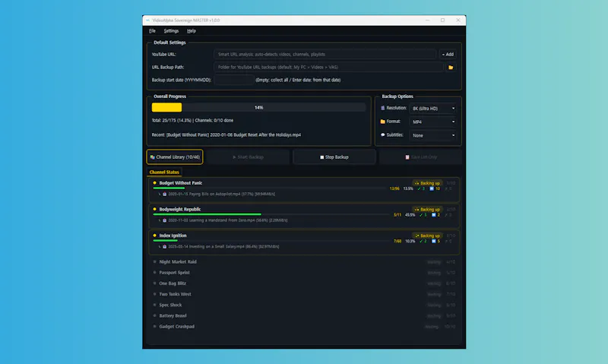
Task: Open the Settings menu
Action: 171,31
